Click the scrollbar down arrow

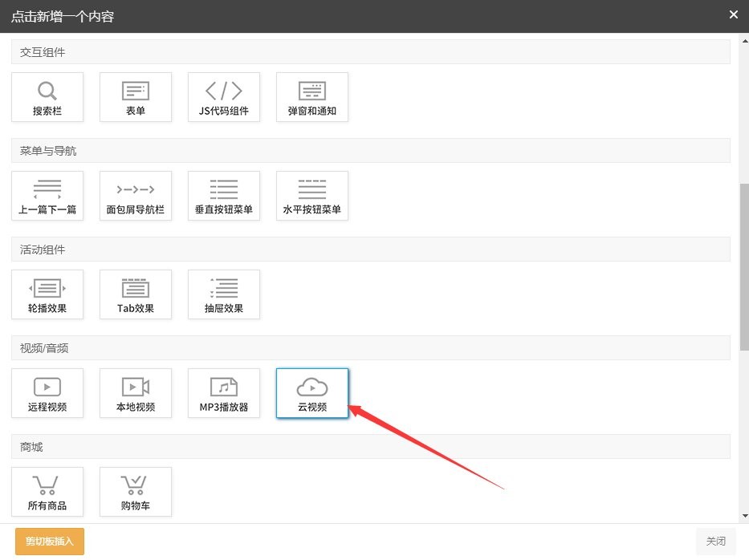[x=745, y=516]
